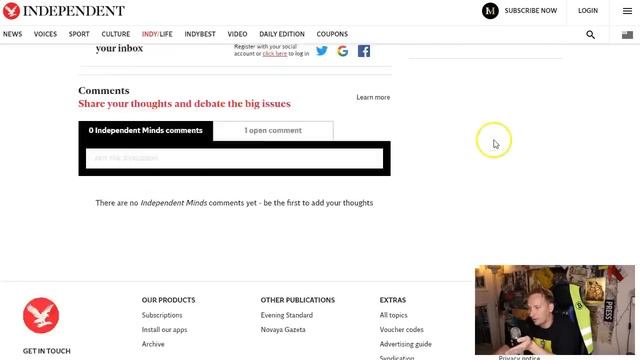Open the Indy/Life section

coord(157,34)
